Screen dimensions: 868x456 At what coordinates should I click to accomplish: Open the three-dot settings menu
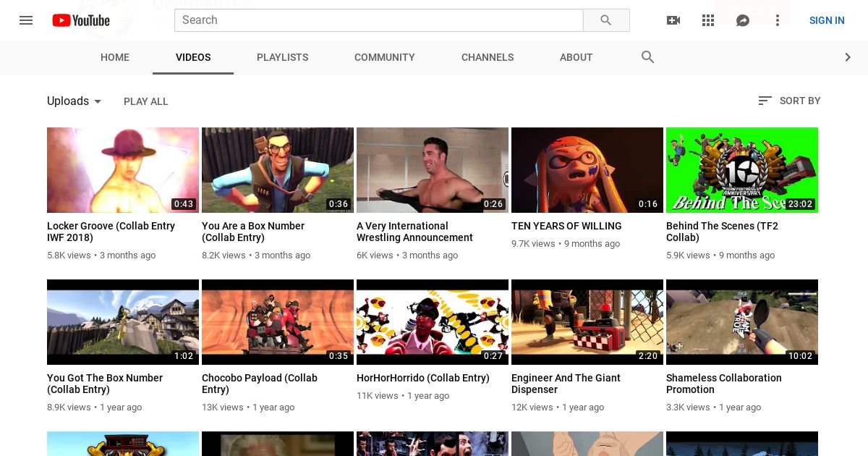point(778,20)
